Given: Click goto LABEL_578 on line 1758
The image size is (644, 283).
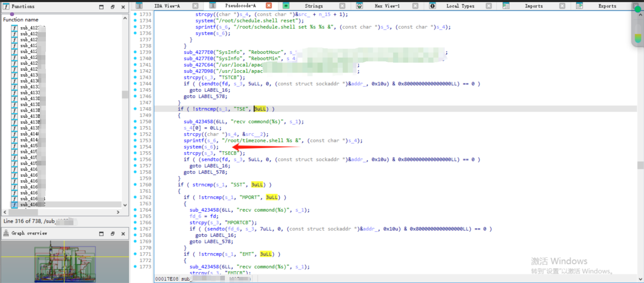Looking at the screenshot, I should (205, 172).
